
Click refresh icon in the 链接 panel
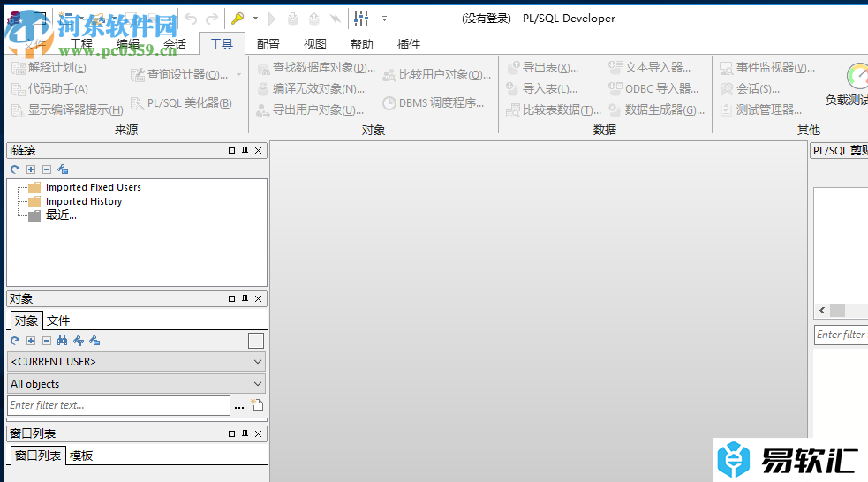click(x=15, y=169)
